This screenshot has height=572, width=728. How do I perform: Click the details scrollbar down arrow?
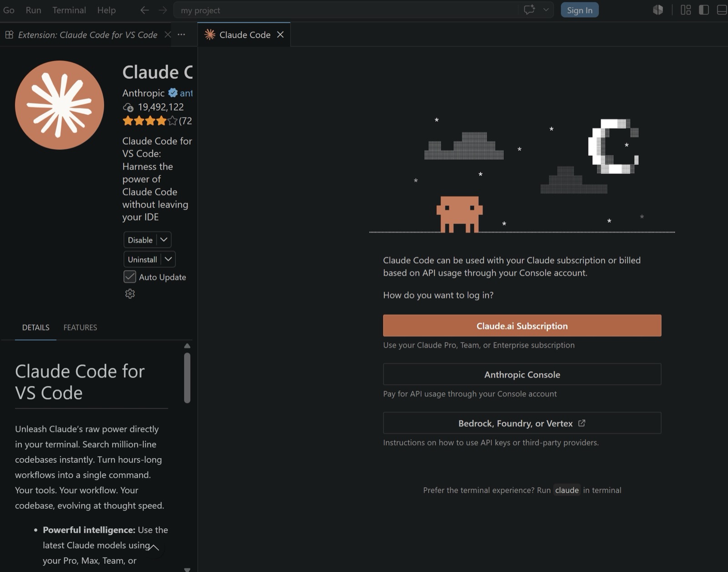click(187, 569)
